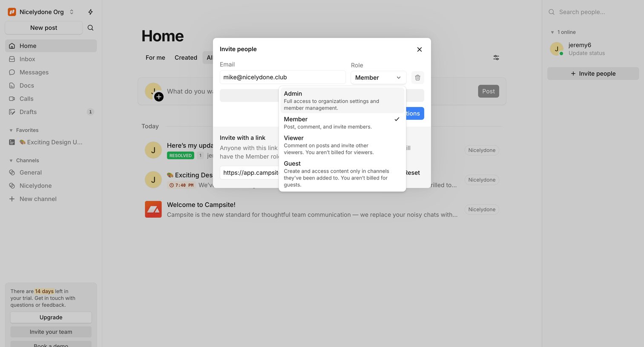Click Invite people in right panel
This screenshot has height=347, width=644.
tap(593, 74)
